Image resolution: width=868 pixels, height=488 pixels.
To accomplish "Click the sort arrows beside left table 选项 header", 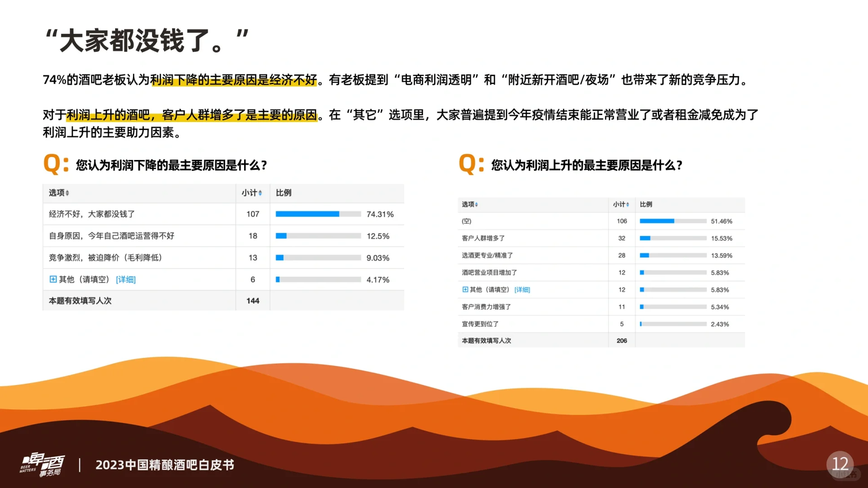I will 67,193.
